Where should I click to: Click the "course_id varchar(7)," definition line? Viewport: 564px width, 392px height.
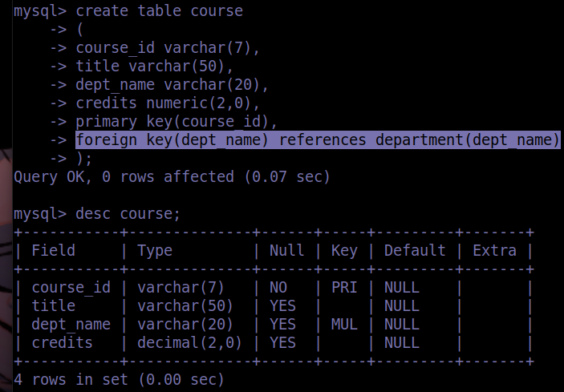pyautogui.click(x=168, y=48)
